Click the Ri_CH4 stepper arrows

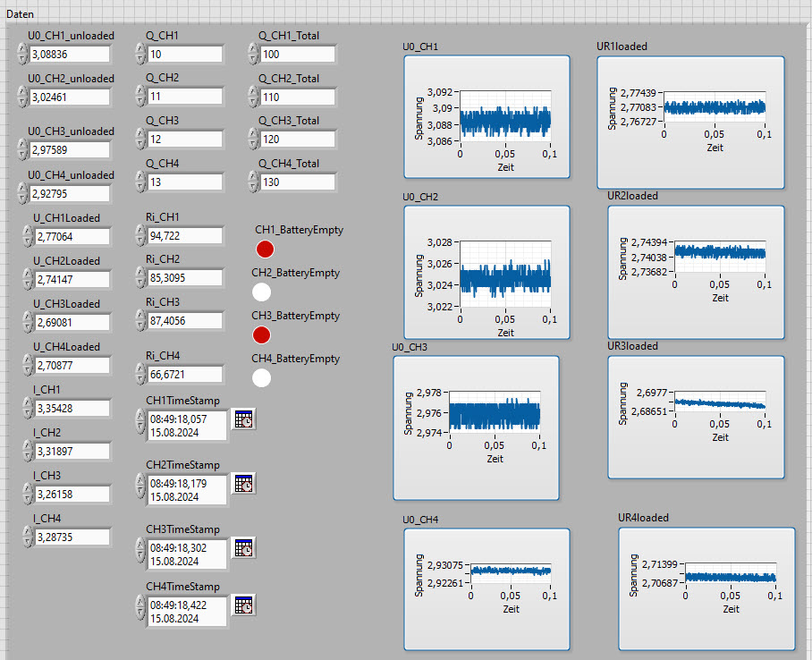[x=140, y=374]
